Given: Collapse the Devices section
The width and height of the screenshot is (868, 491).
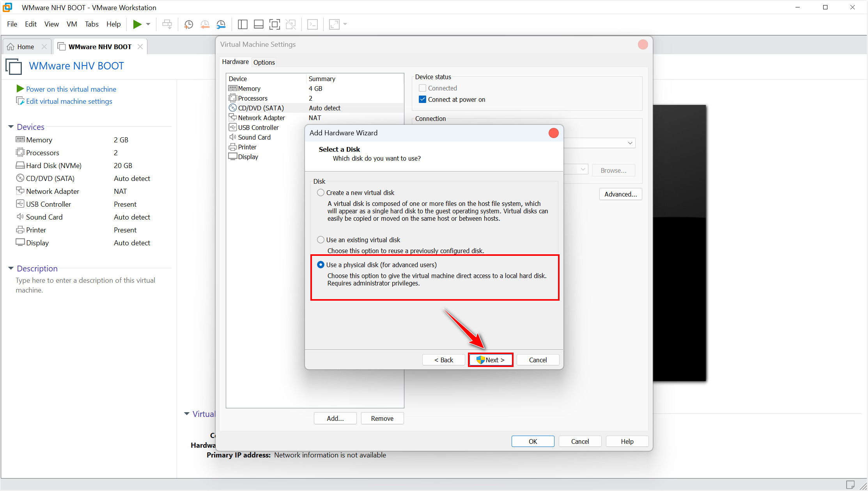Looking at the screenshot, I should [11, 127].
